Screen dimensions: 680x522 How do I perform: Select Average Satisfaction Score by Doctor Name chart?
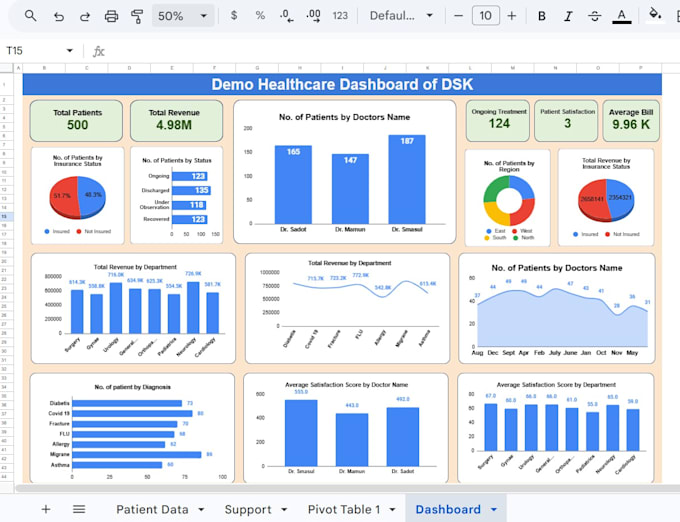(x=346, y=428)
